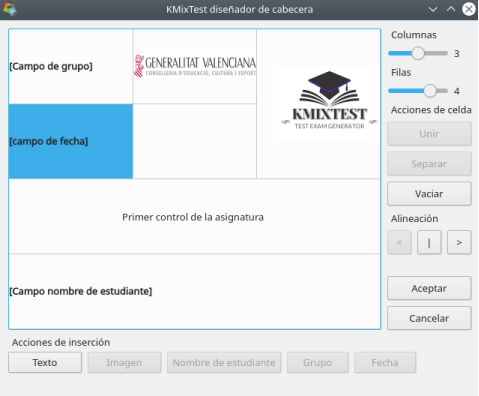Select the [Campo de grupo] cell
The image size is (479, 396).
pyautogui.click(x=71, y=66)
